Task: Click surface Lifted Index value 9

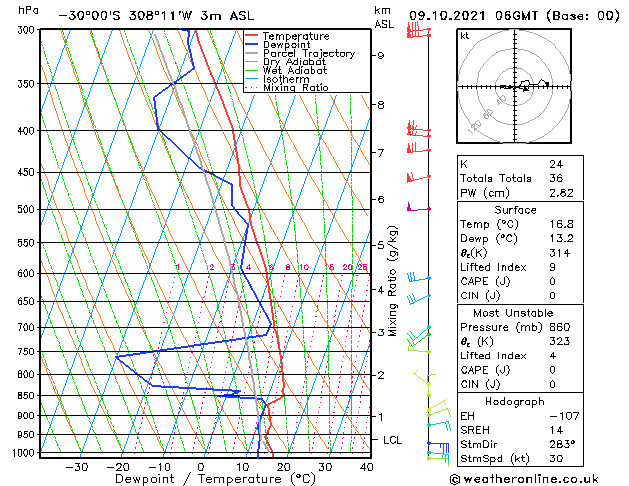Action: [553, 267]
